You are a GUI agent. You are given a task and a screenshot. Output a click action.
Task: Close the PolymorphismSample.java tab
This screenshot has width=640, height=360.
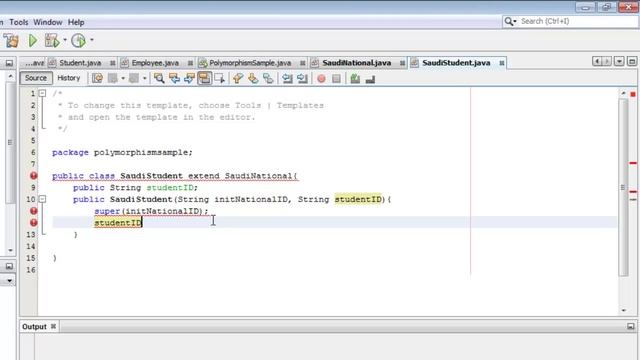[302, 63]
